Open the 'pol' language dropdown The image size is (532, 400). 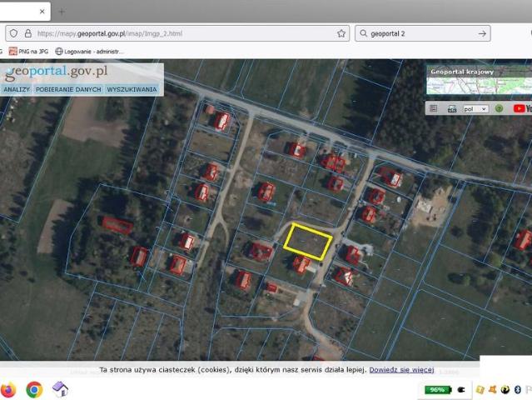pos(476,108)
